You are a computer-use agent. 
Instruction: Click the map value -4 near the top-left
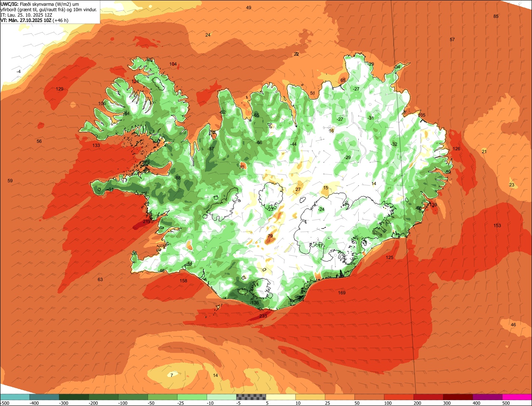click(x=18, y=71)
